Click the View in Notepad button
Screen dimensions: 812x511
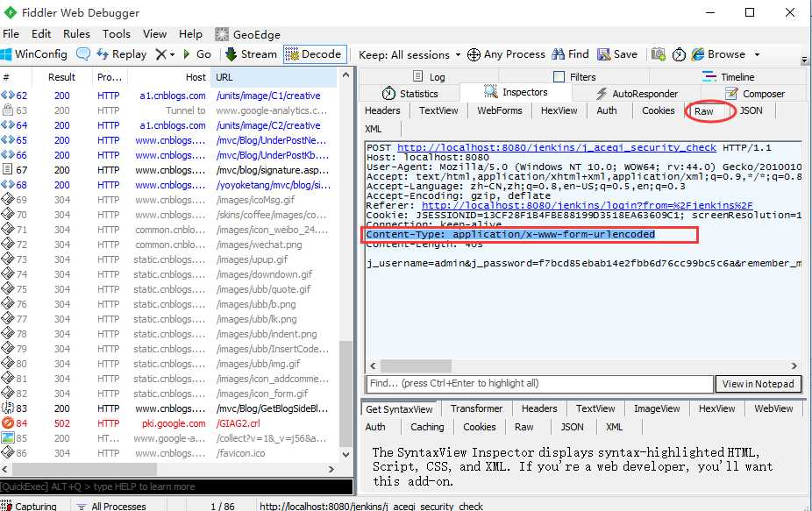pyautogui.click(x=759, y=384)
